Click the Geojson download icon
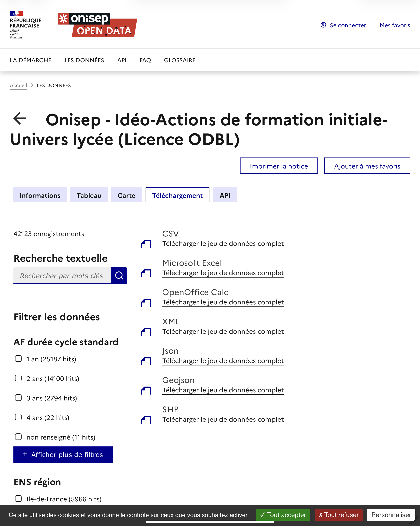Image resolution: width=420 pixels, height=526 pixels. [146, 390]
